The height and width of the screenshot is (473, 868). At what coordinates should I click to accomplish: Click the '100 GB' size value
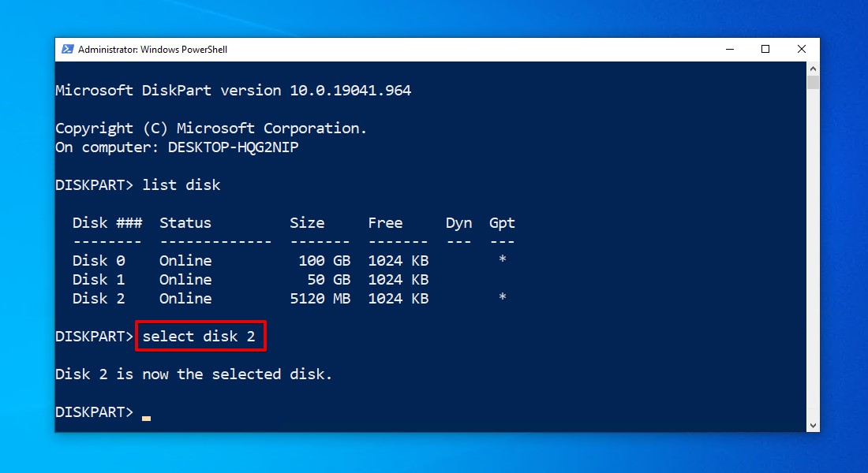(x=325, y=261)
